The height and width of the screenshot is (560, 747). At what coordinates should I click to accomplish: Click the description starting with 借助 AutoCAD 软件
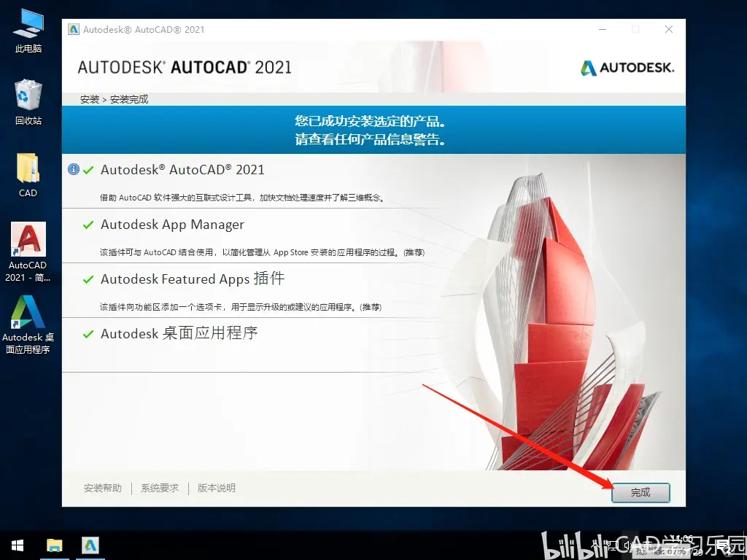[242, 198]
